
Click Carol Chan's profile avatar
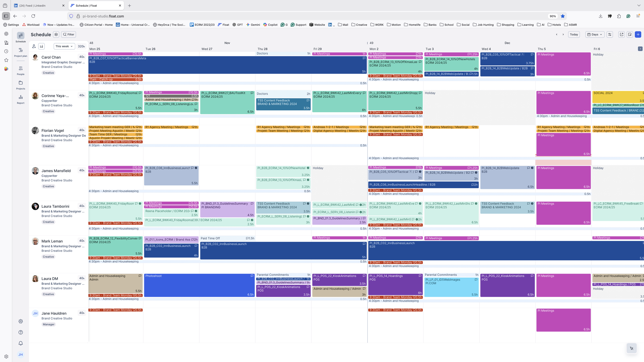[x=35, y=57]
